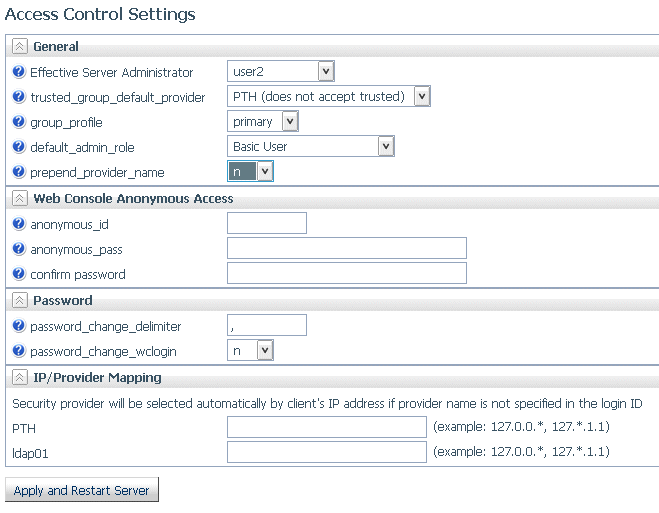
Task: Show help for password_change_wclogin
Action: coord(18,350)
